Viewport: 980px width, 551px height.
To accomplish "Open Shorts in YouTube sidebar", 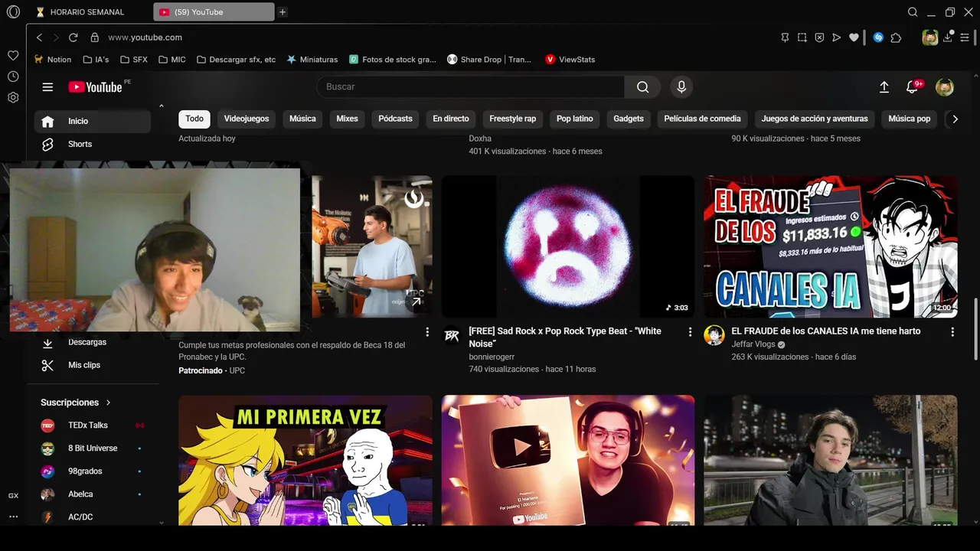I will (x=93, y=144).
